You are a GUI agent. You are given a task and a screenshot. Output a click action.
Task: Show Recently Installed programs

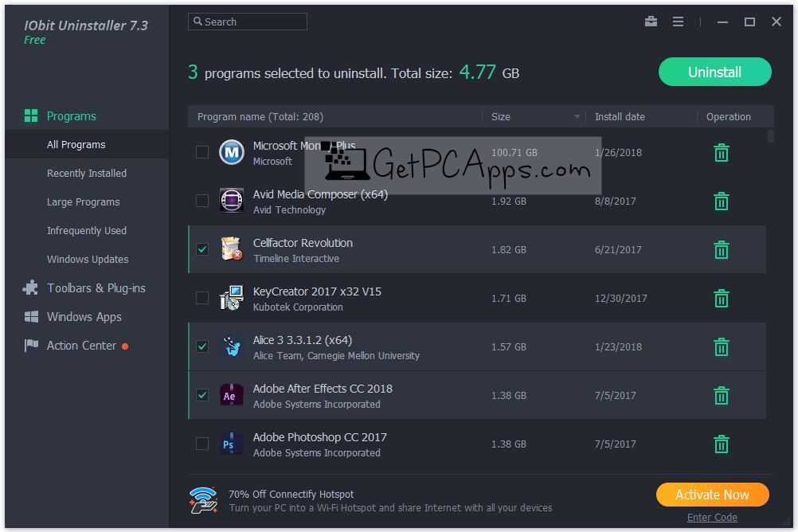[87, 173]
